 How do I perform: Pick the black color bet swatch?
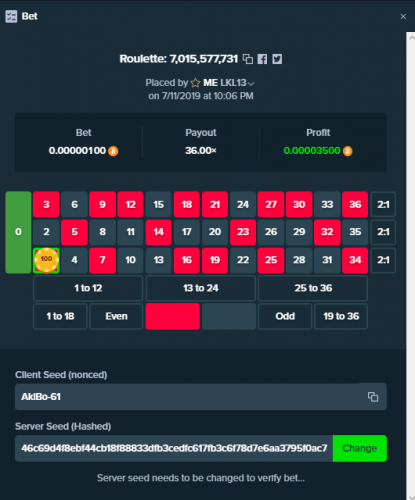point(229,316)
